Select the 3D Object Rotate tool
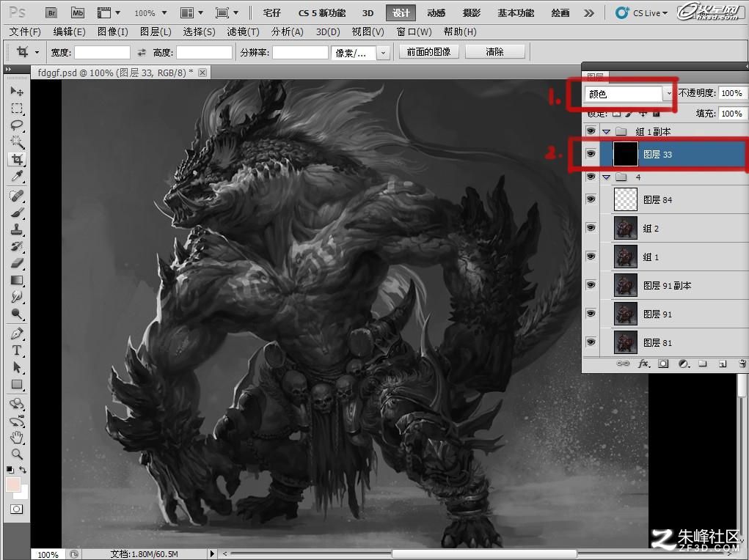This screenshot has height=560, width=749. point(17,404)
